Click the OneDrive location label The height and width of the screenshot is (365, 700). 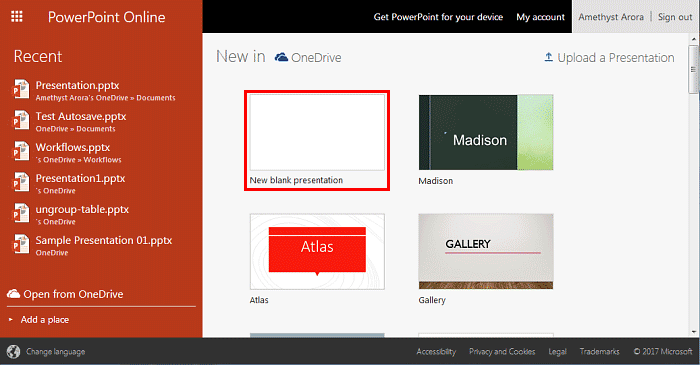tap(316, 58)
